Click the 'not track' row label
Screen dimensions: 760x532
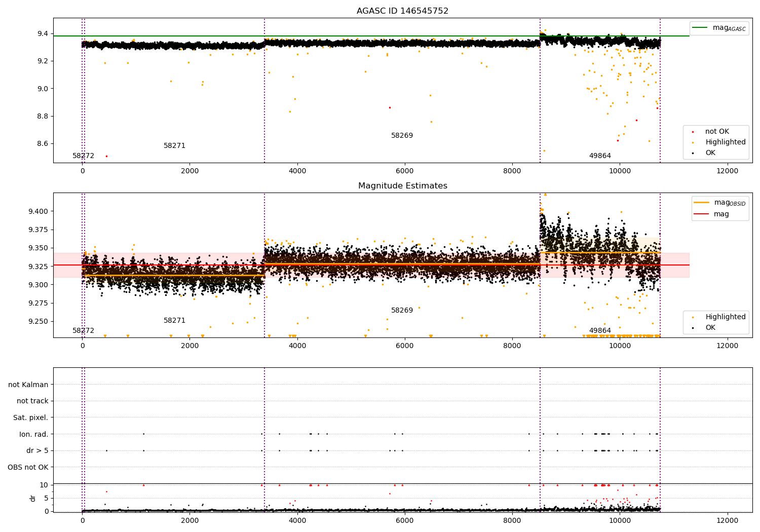32,401
